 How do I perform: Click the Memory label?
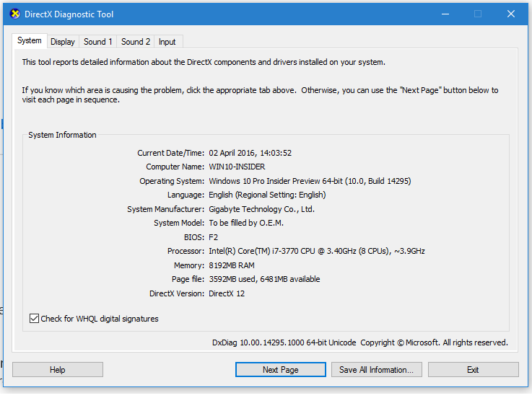pos(189,265)
